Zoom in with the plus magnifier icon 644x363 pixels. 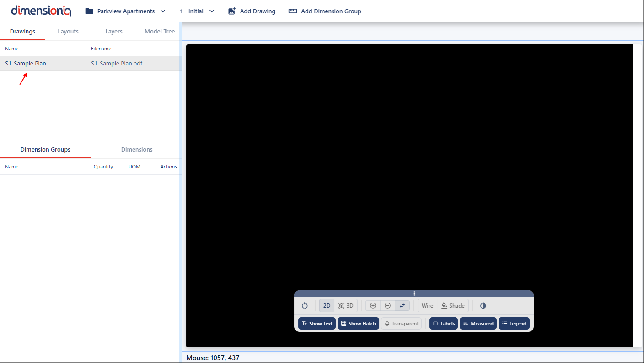[x=373, y=306]
